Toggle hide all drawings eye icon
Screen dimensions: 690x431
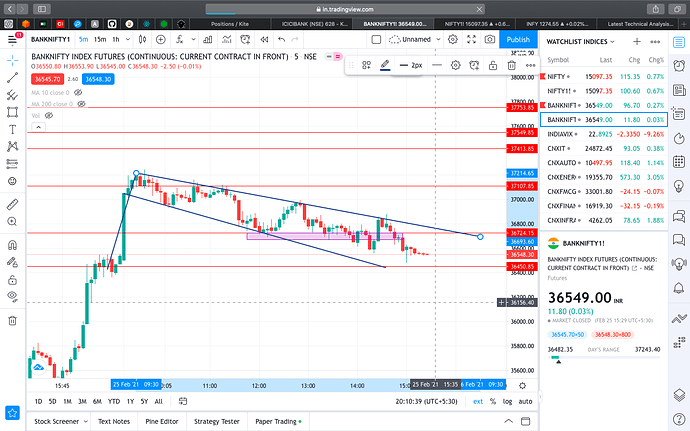click(x=12, y=296)
